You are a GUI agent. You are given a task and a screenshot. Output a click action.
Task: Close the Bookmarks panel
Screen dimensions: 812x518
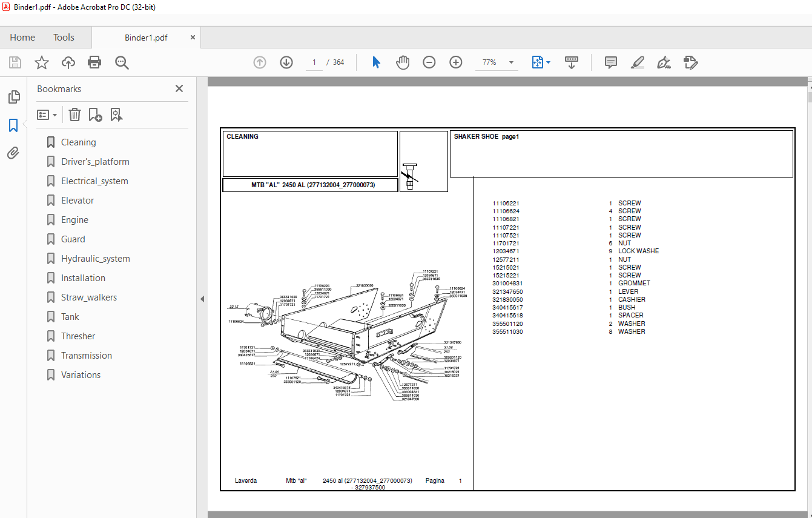(x=179, y=88)
